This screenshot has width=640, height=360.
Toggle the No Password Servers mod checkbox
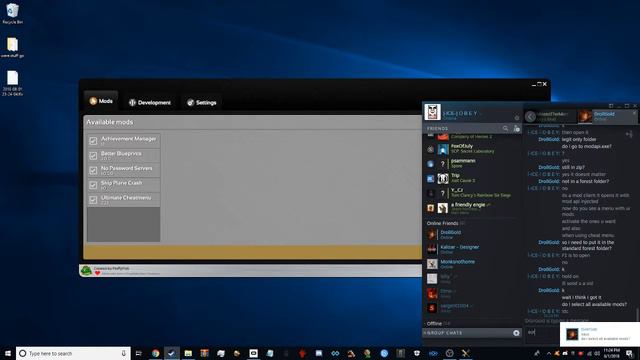point(93,170)
